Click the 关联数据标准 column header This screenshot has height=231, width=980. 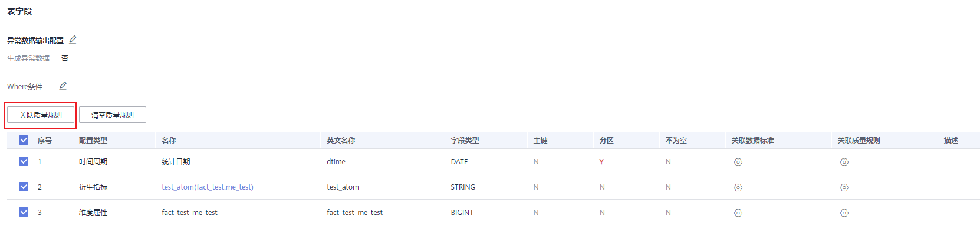(752, 141)
